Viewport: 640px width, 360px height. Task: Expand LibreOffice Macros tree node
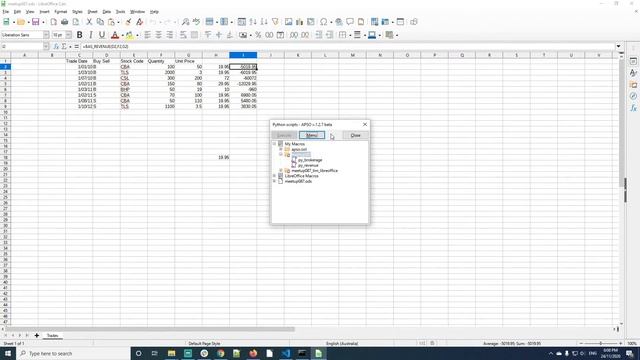point(274,176)
